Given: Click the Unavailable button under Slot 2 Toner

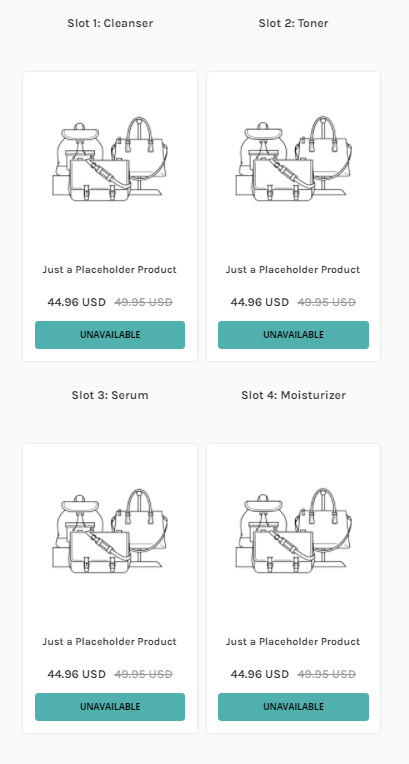Looking at the screenshot, I should (293, 335).
